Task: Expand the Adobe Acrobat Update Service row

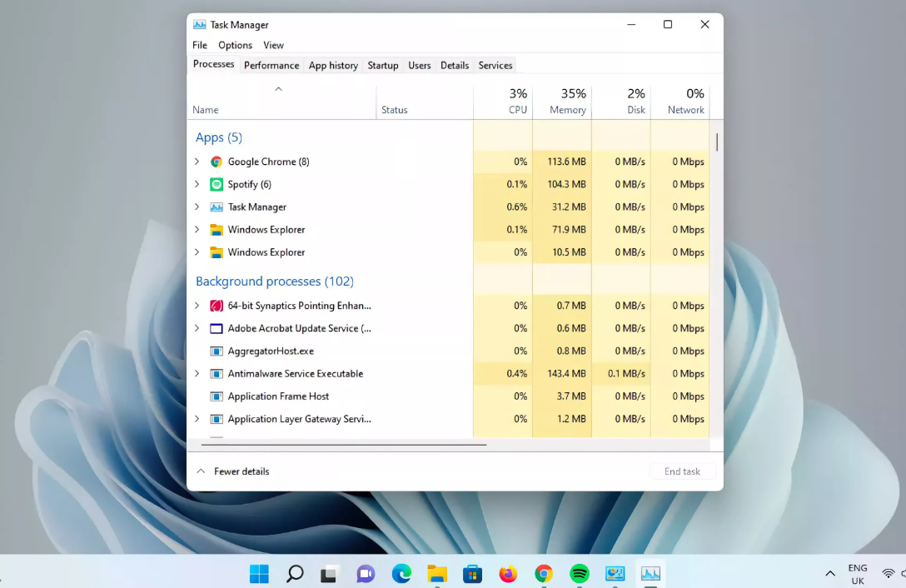Action: coord(197,328)
